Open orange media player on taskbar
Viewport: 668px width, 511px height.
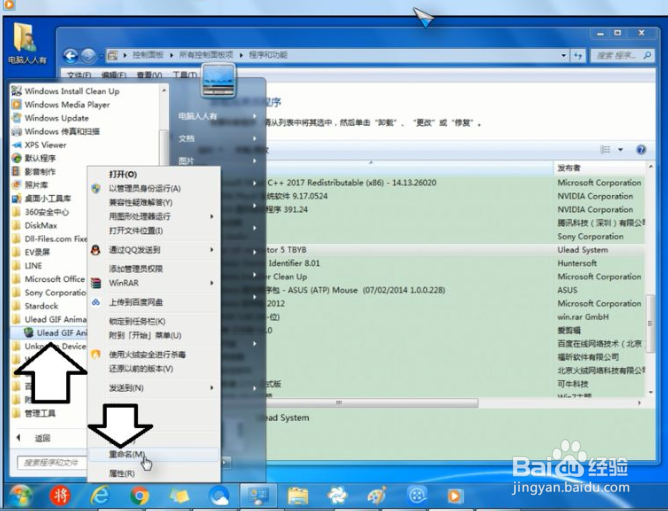454,496
